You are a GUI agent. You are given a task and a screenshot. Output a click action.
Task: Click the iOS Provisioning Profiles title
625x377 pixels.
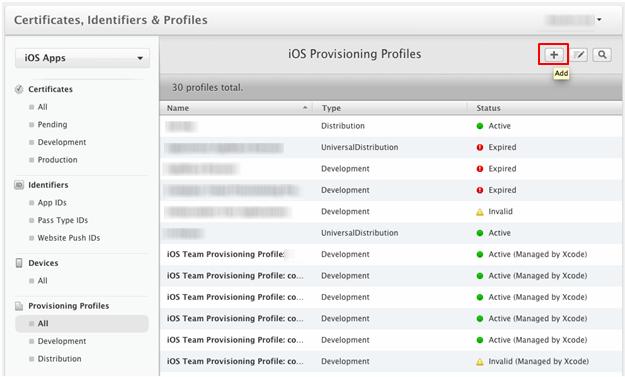[x=354, y=54]
